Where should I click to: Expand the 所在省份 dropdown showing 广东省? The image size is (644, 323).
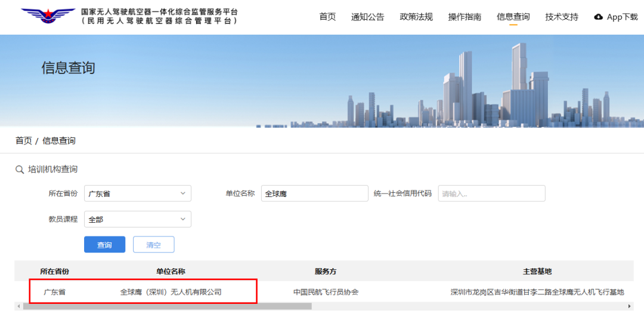138,193
